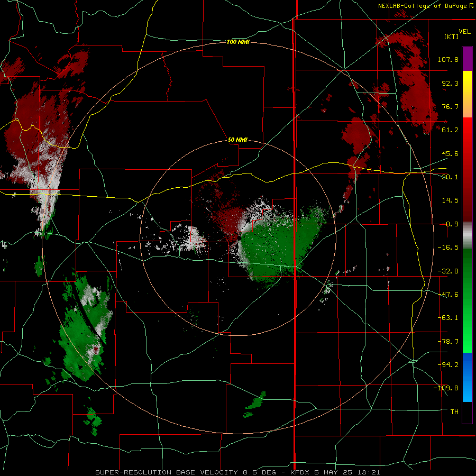Click the -32.0 velocity scale value

click(448, 271)
